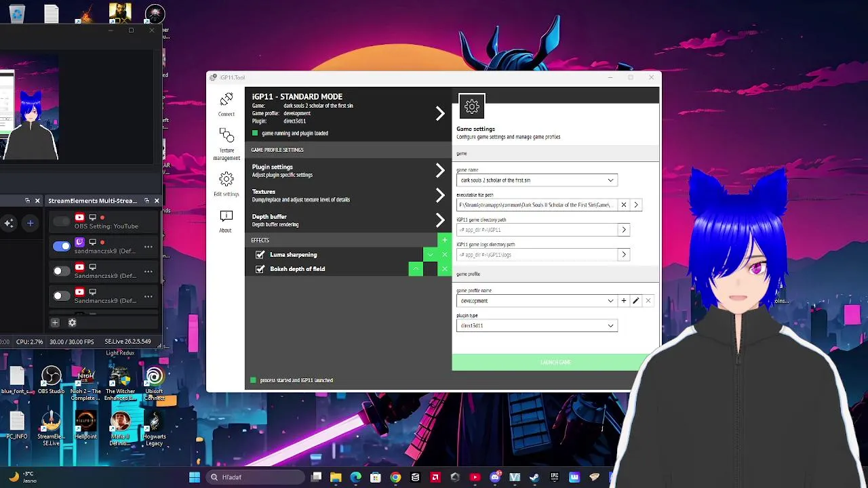The image size is (868, 488).
Task: Move Luma sharpening effect down
Action: pos(430,255)
